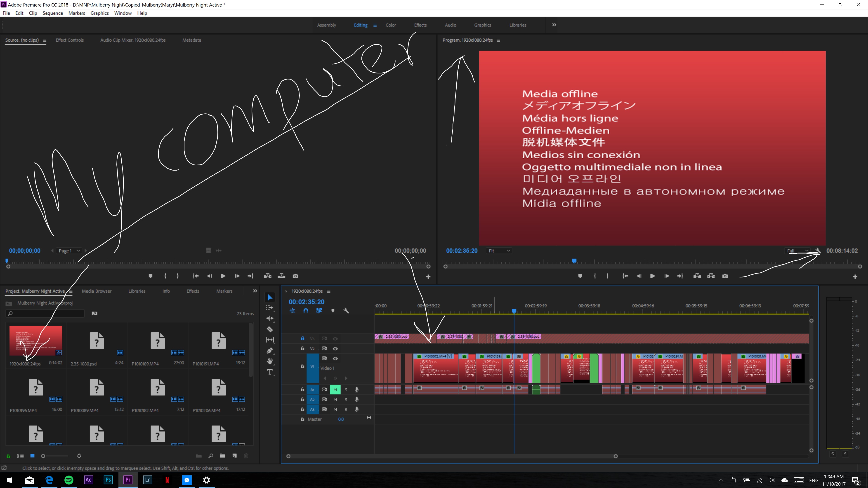The width and height of the screenshot is (868, 488).
Task: Hide the V2 track output eye
Action: coord(335,349)
